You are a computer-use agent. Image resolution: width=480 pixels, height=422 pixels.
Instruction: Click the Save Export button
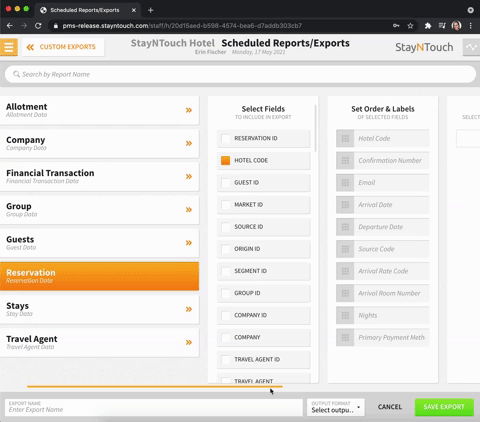444,407
